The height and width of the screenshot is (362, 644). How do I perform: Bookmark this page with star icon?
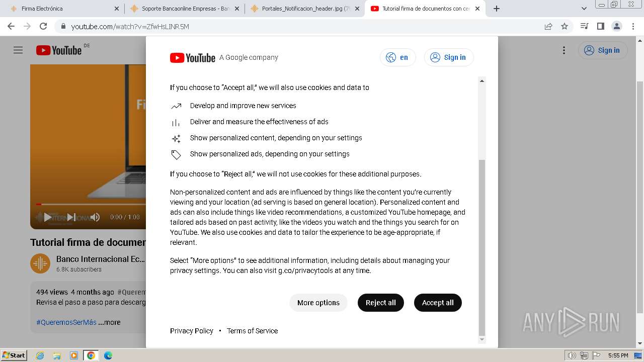pos(565,26)
